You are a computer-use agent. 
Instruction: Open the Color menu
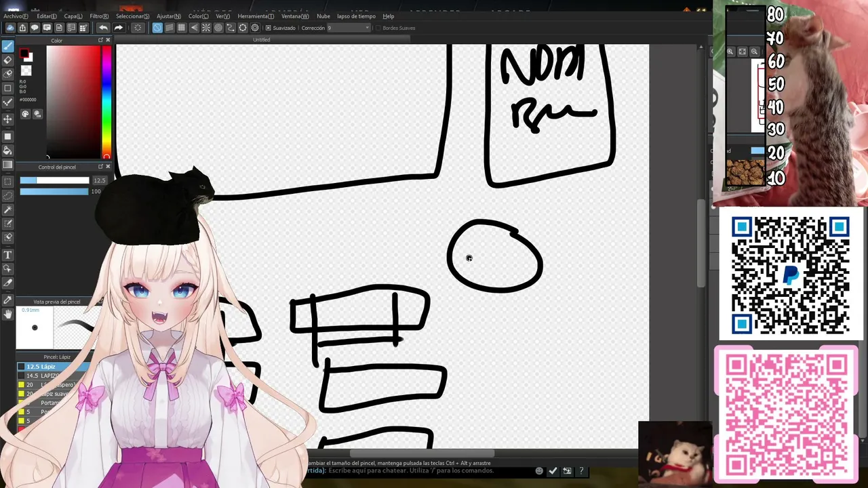click(199, 16)
